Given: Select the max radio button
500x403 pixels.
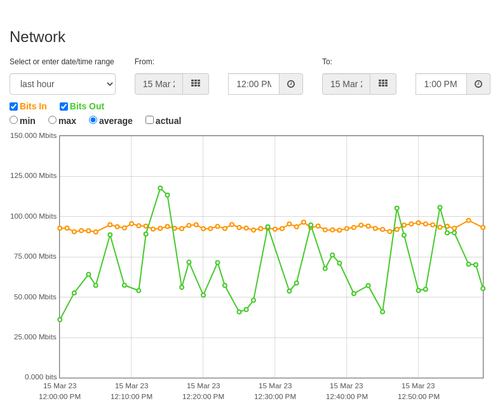Looking at the screenshot, I should pos(52,120).
